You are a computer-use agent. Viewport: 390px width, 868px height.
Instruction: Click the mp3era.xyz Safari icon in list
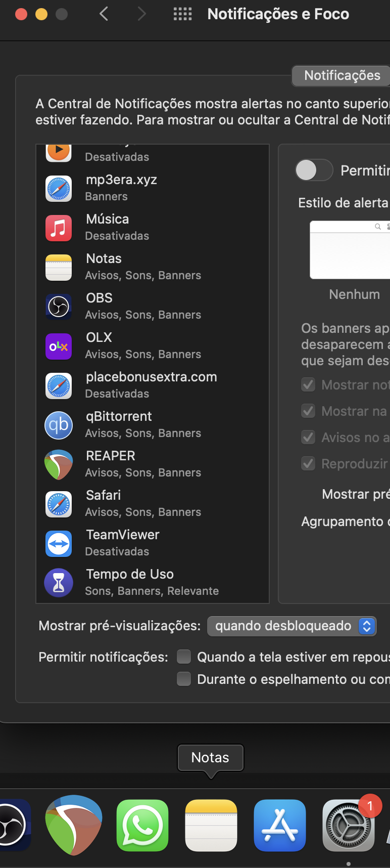(59, 189)
